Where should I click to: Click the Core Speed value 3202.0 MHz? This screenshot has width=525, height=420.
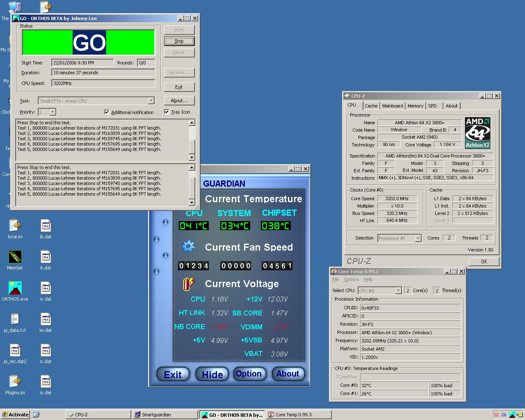tap(397, 199)
